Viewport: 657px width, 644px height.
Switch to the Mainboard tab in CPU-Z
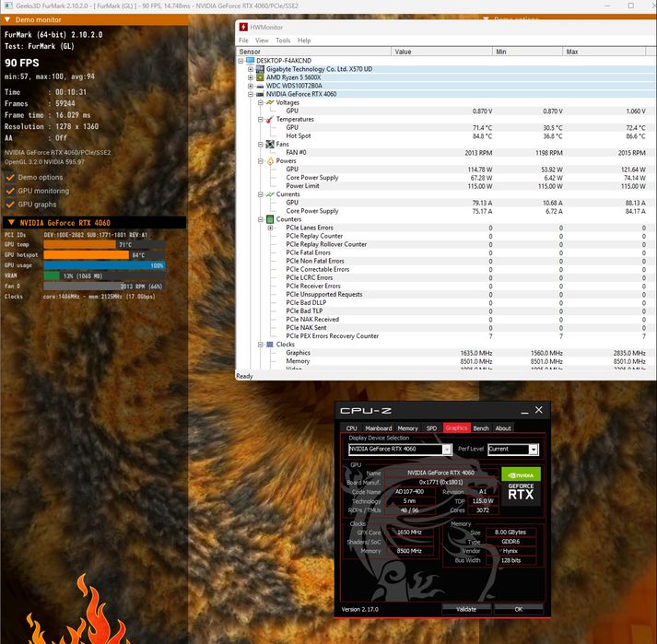point(379,428)
